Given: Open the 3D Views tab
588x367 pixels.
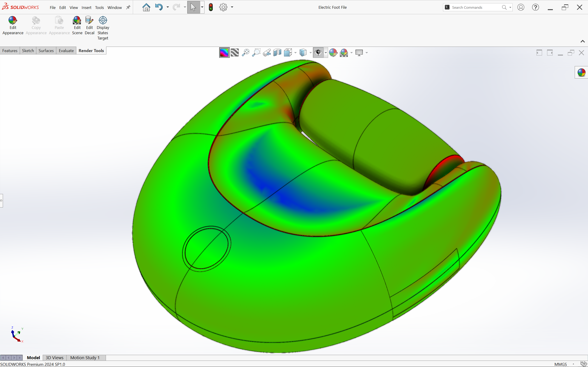Looking at the screenshot, I should click(54, 358).
